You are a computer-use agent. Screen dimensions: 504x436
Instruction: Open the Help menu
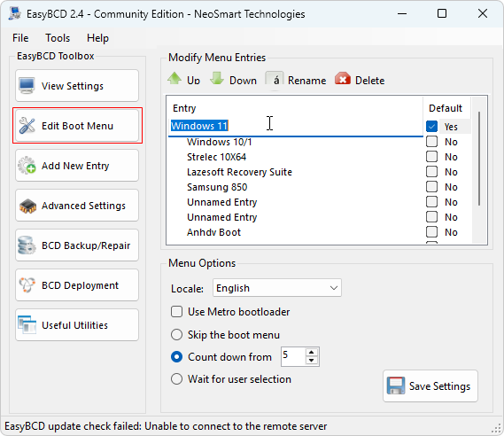pyautogui.click(x=97, y=38)
